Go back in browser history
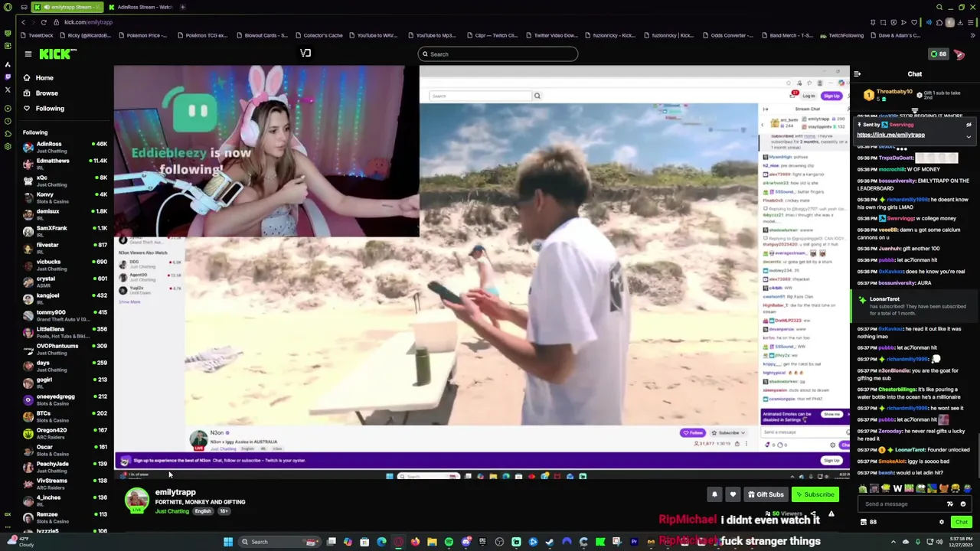 (24, 22)
